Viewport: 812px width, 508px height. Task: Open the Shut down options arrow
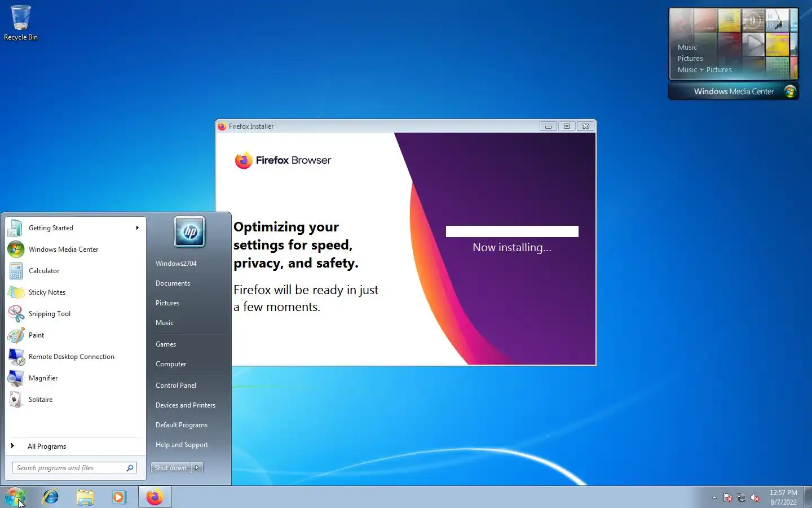coord(197,468)
